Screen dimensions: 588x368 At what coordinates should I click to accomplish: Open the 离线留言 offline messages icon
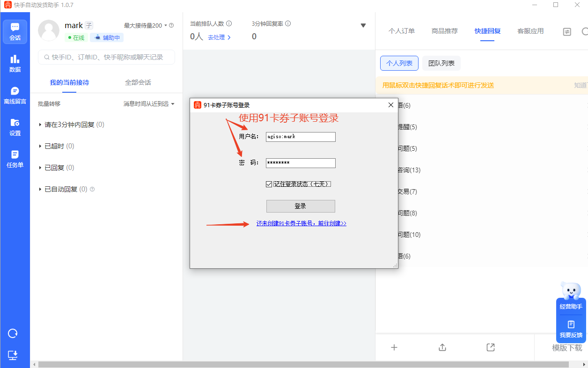pos(15,95)
